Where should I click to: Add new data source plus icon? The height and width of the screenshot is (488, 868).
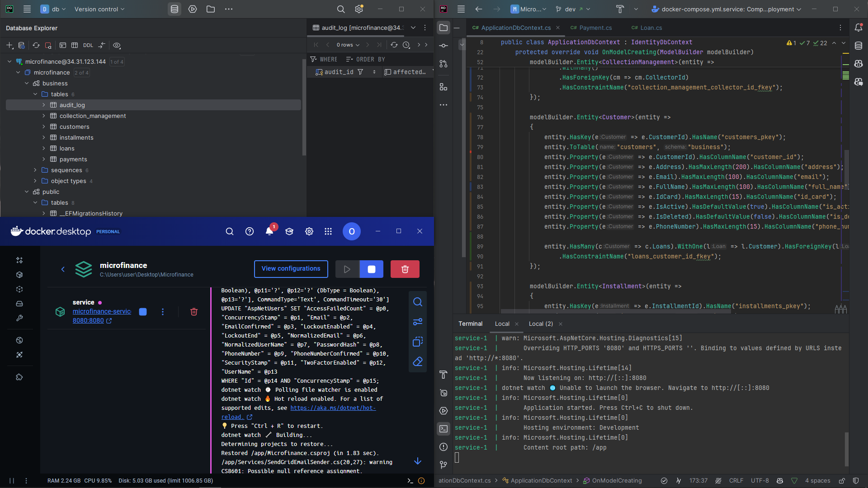(x=9, y=45)
